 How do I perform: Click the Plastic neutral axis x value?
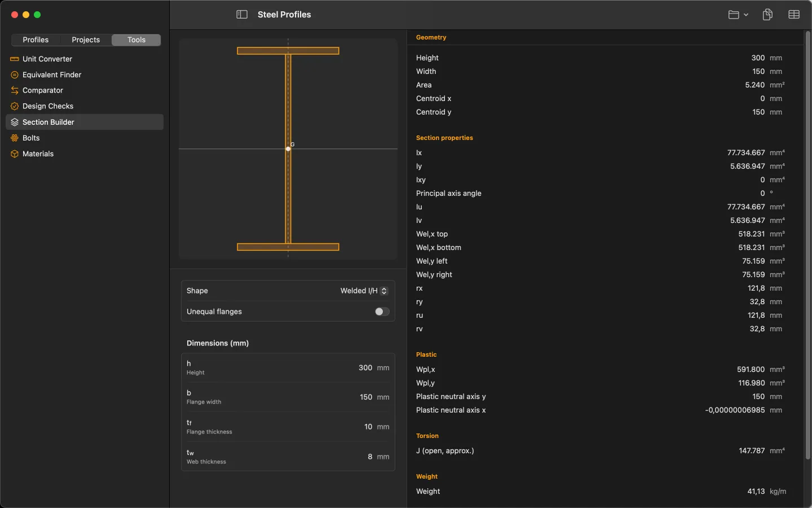(x=735, y=410)
